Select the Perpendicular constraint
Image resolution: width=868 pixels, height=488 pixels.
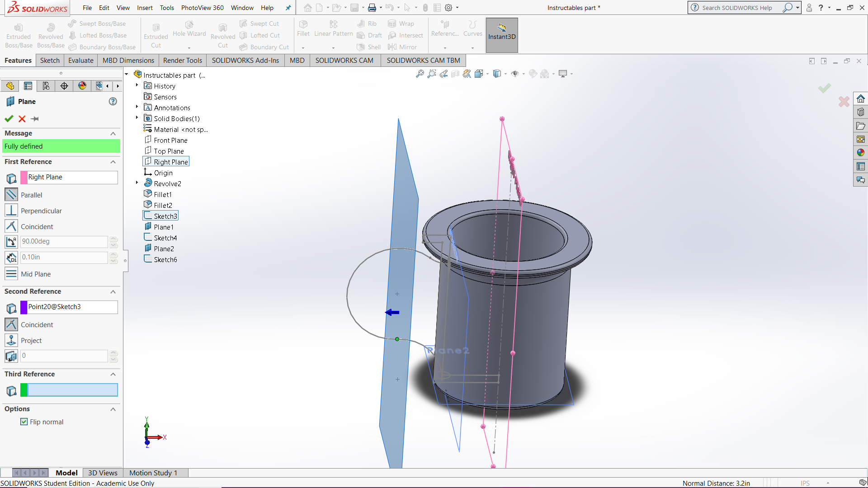[x=11, y=210]
